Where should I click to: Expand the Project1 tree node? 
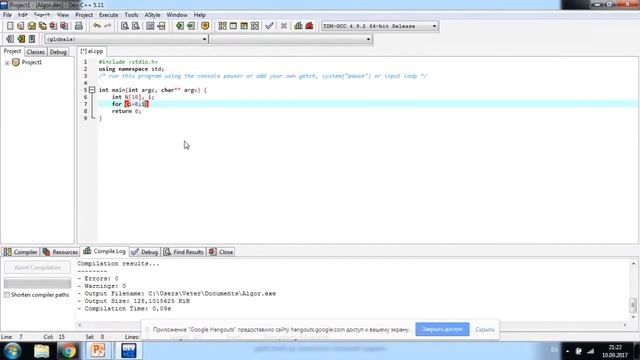7,62
